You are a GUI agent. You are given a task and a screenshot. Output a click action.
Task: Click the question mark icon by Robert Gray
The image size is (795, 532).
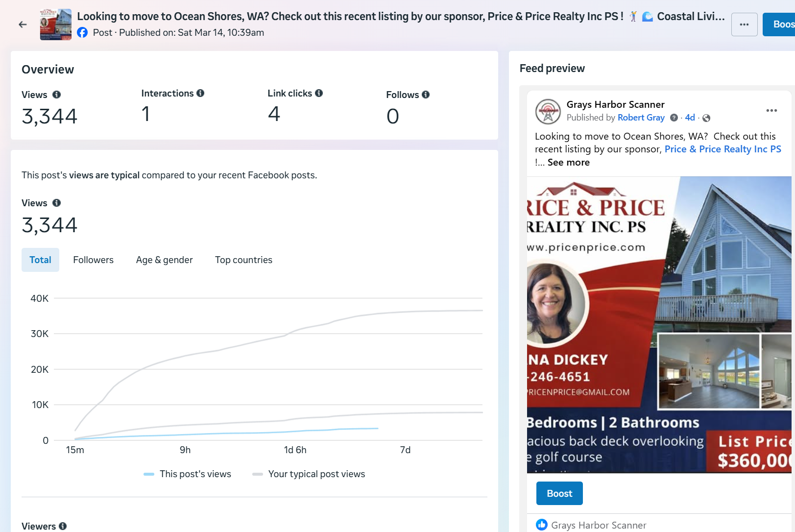pyautogui.click(x=674, y=118)
